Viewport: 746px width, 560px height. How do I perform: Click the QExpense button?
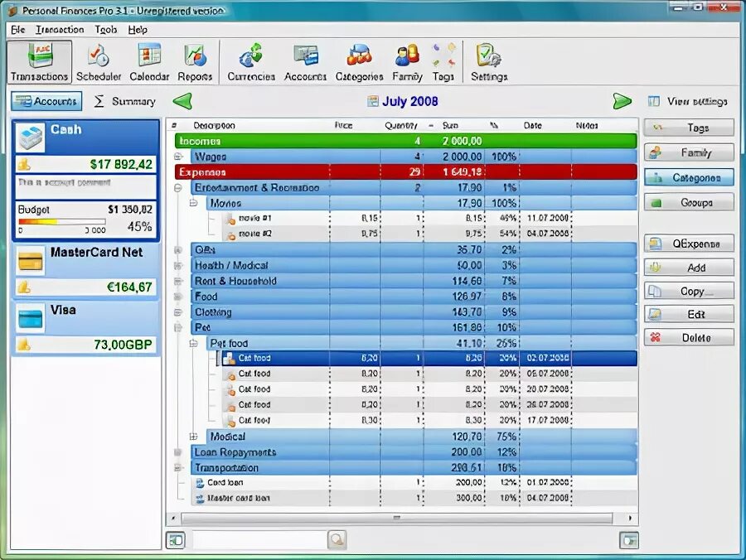point(689,244)
